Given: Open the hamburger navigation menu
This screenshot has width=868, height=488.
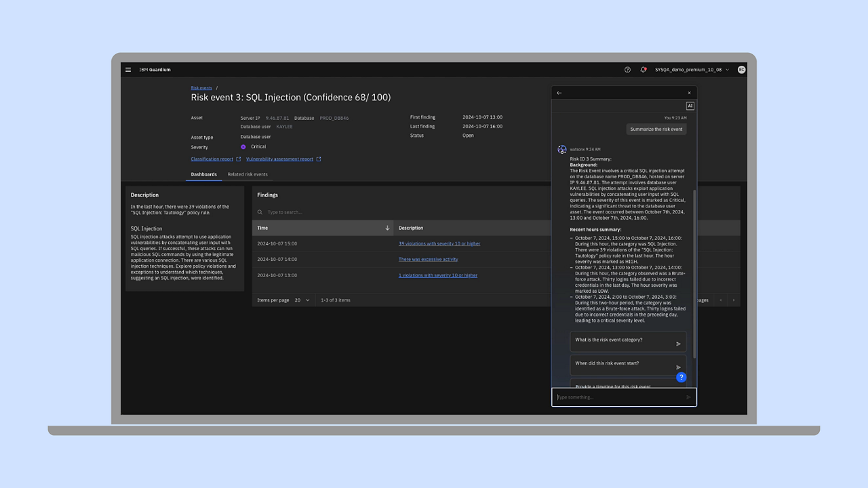Looking at the screenshot, I should tap(128, 70).
